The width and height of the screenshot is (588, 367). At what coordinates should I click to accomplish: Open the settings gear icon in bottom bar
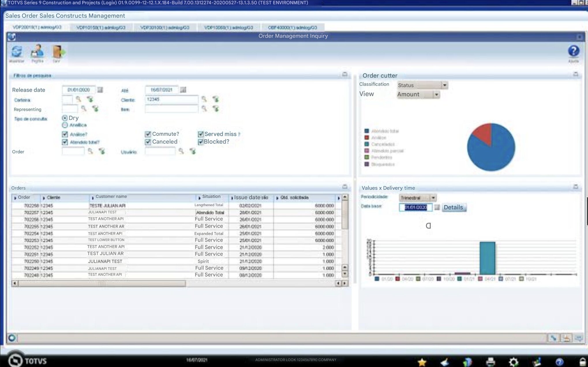pyautogui.click(x=514, y=362)
